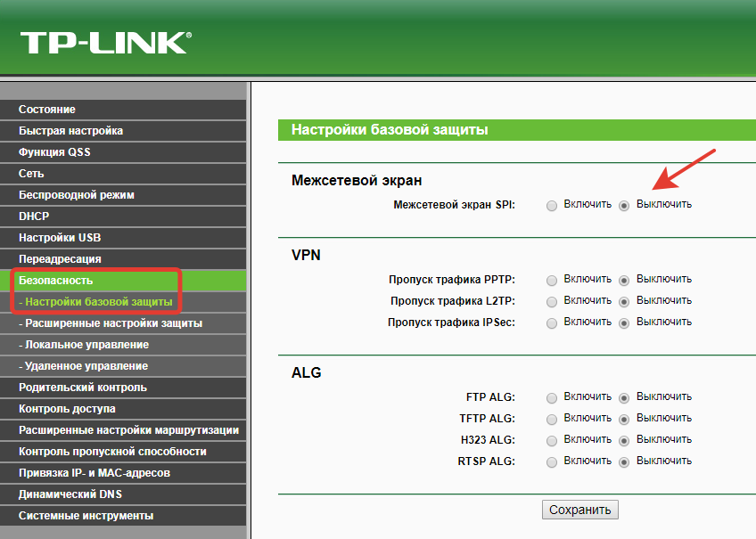Enable the SPI firewall radio button
Screen dimensions: 756x539
[x=552, y=205]
